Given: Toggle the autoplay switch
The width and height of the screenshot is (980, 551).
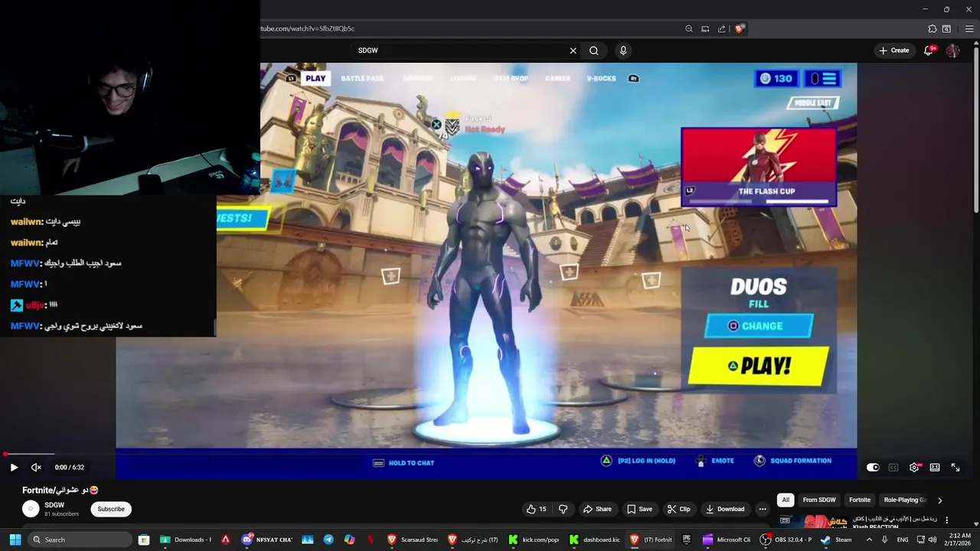Looking at the screenshot, I should click(873, 467).
